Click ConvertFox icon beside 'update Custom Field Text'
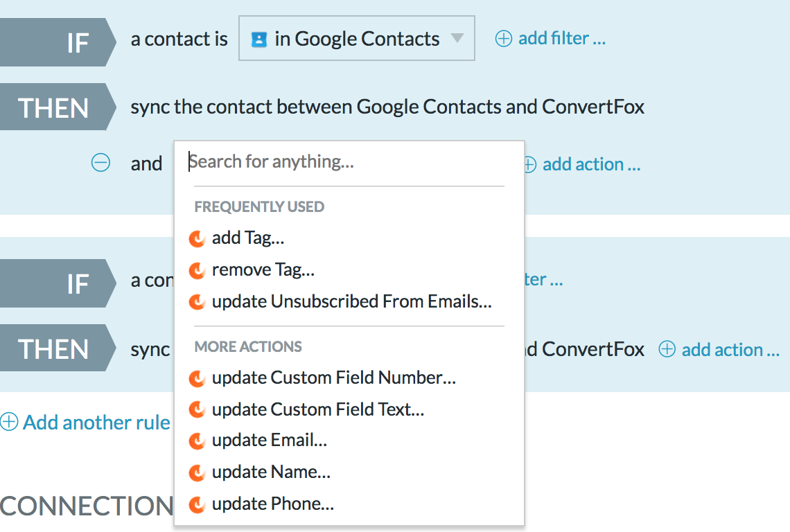 click(197, 410)
